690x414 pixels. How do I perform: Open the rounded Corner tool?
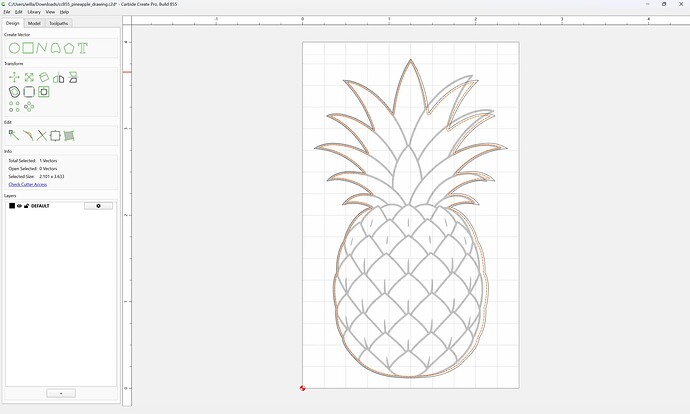29,92
